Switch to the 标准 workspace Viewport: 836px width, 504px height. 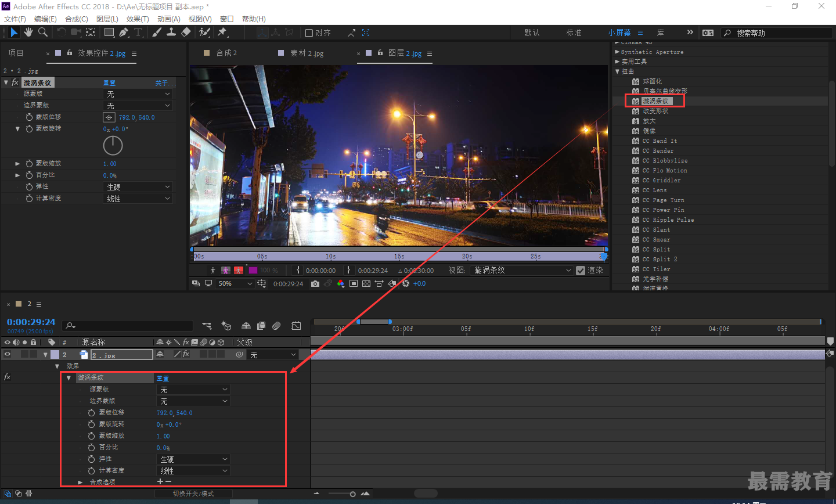pyautogui.click(x=574, y=33)
